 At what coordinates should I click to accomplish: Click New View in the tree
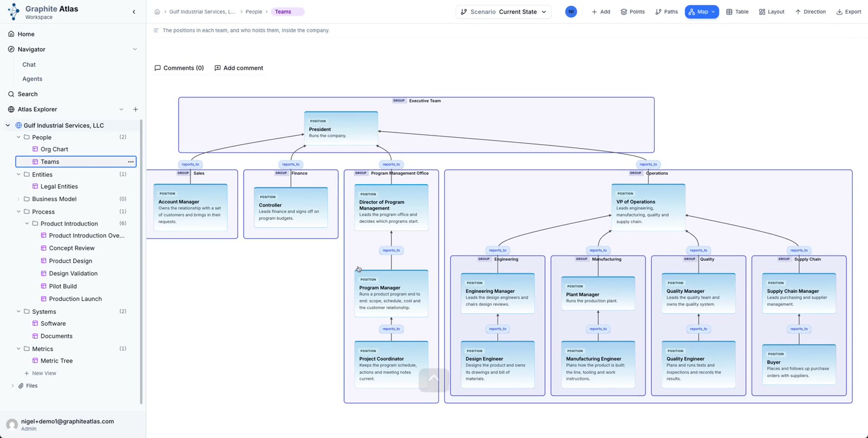click(40, 373)
